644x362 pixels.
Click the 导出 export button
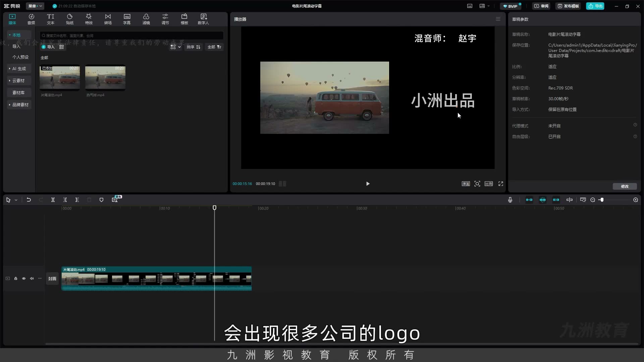coord(595,6)
